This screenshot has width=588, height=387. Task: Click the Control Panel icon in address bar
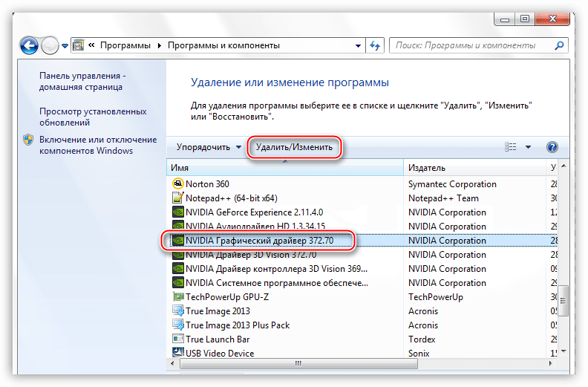(x=79, y=45)
